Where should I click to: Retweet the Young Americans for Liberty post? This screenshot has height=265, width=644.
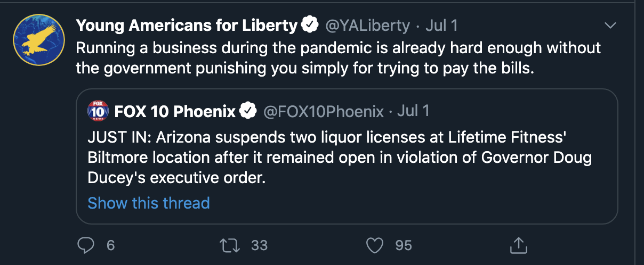[229, 245]
